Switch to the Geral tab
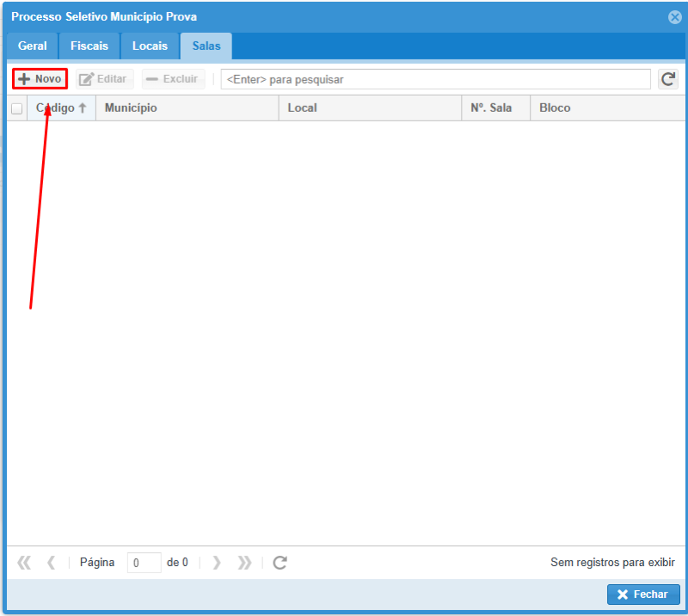This screenshot has width=688, height=616. pos(32,46)
